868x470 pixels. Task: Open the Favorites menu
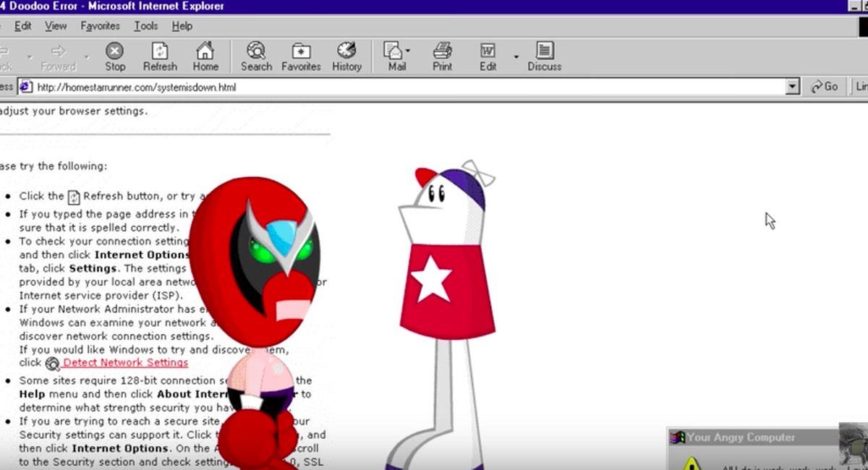[x=101, y=26]
